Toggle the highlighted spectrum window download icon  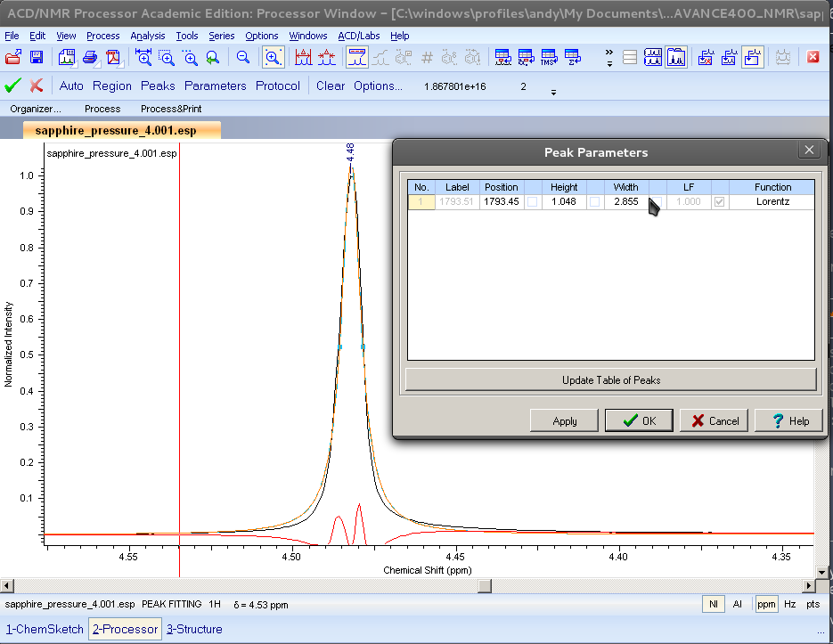click(x=753, y=57)
